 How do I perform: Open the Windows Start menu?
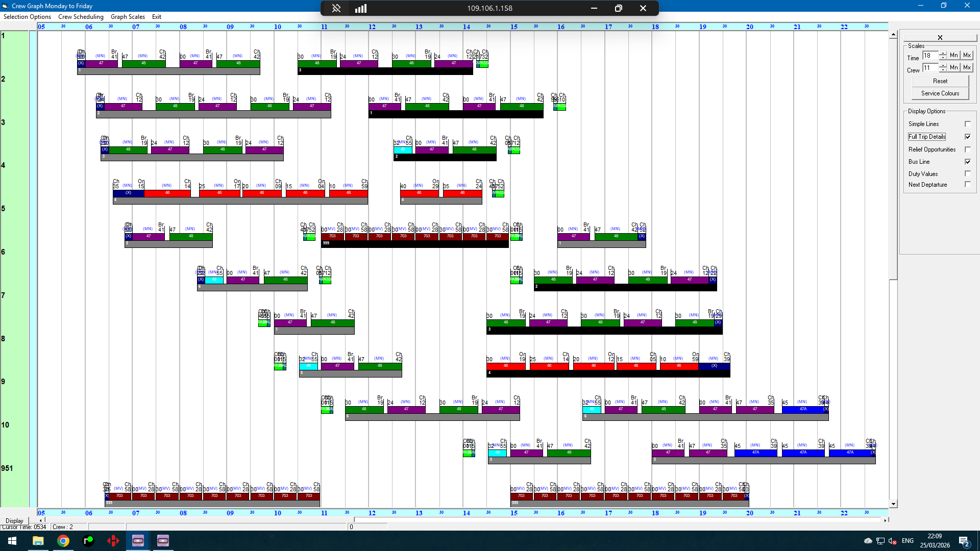pyautogui.click(x=12, y=541)
